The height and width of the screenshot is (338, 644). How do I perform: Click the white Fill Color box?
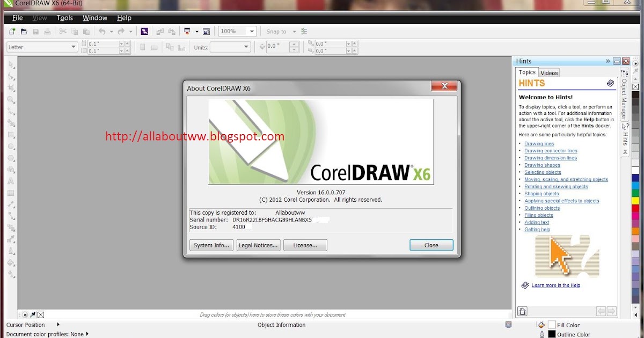pyautogui.click(x=552, y=325)
